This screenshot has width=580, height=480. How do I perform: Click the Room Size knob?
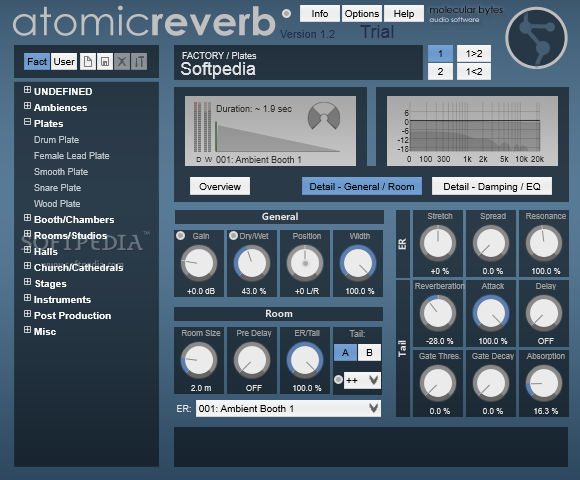point(199,360)
